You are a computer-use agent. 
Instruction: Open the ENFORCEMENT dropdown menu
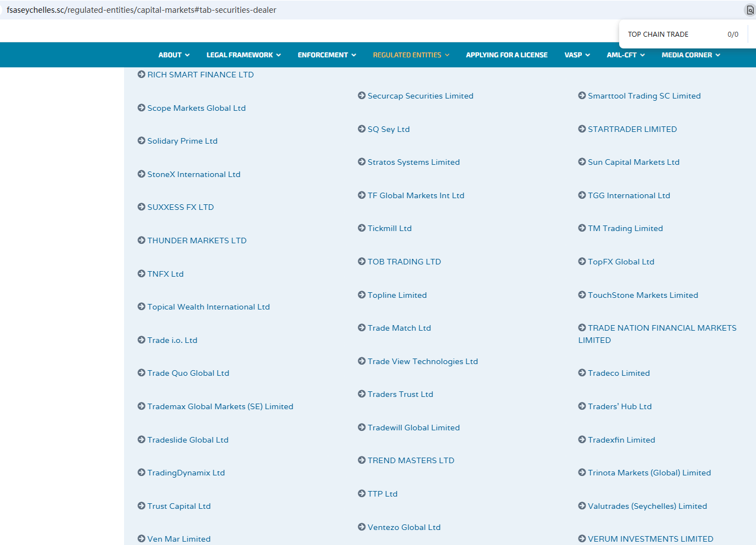(327, 55)
